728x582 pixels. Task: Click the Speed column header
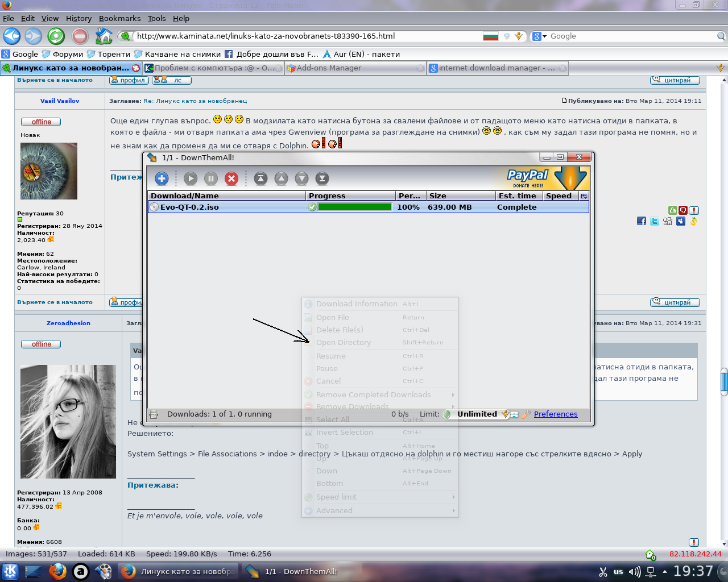click(x=560, y=196)
